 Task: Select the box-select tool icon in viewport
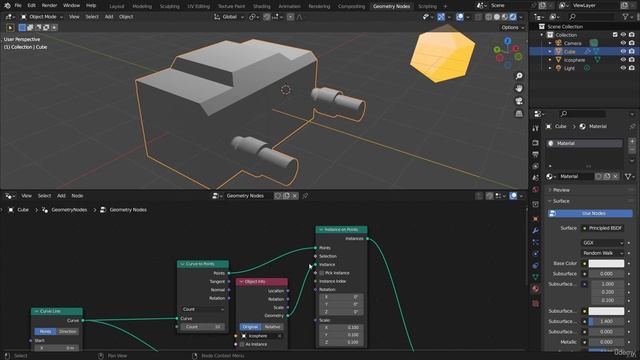pos(22,28)
